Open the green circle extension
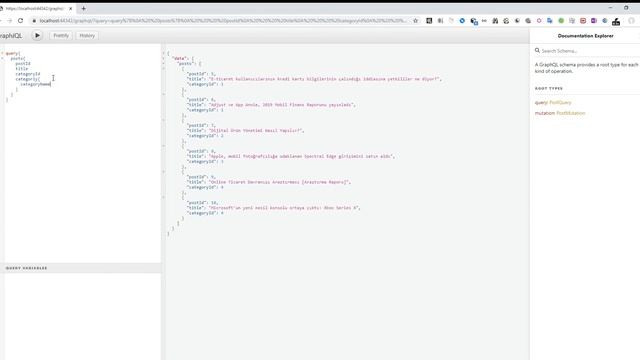This screenshot has height=360, width=640. (x=561, y=20)
